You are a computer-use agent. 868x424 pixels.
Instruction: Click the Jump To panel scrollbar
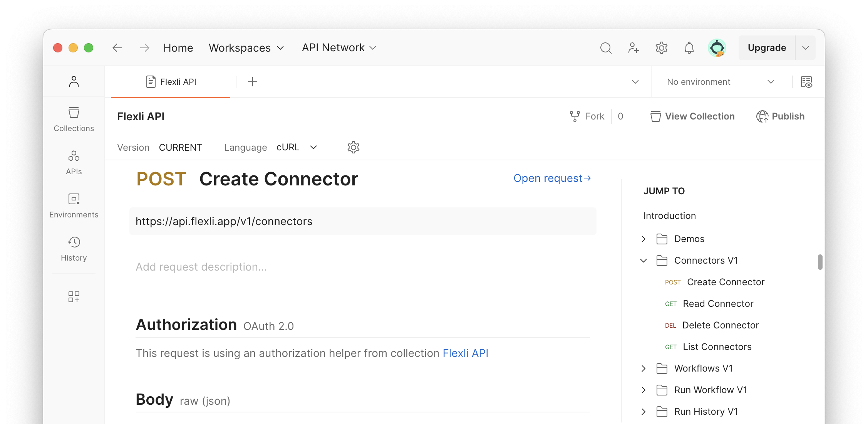point(820,262)
